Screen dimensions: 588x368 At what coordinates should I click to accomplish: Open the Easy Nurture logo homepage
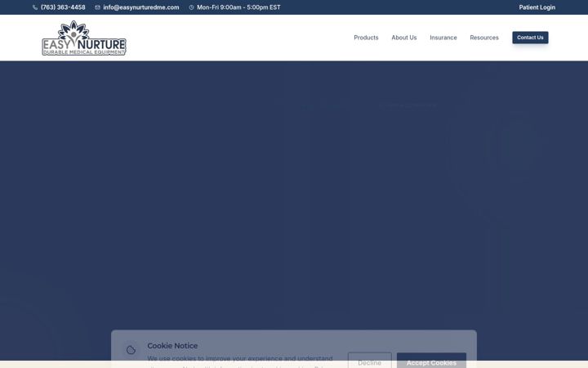(x=84, y=38)
